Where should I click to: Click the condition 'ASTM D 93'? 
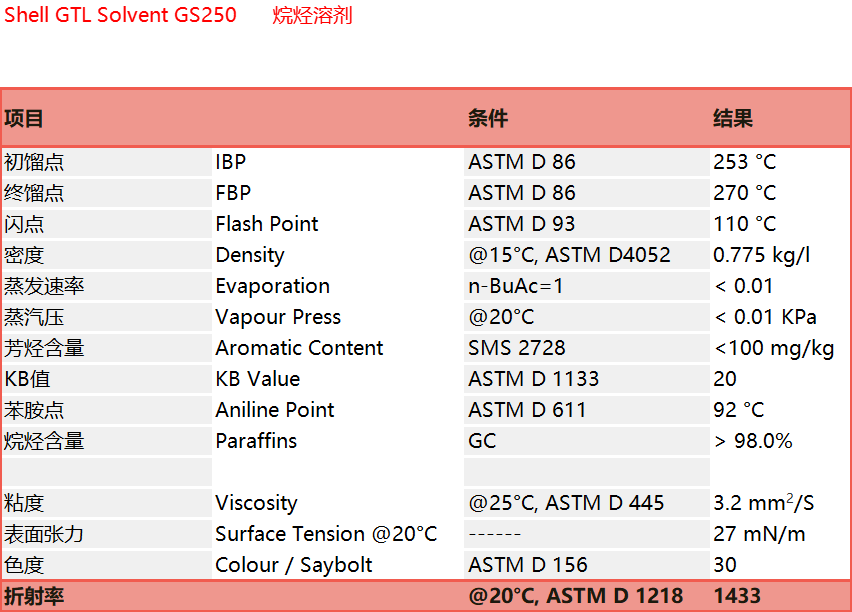click(522, 224)
